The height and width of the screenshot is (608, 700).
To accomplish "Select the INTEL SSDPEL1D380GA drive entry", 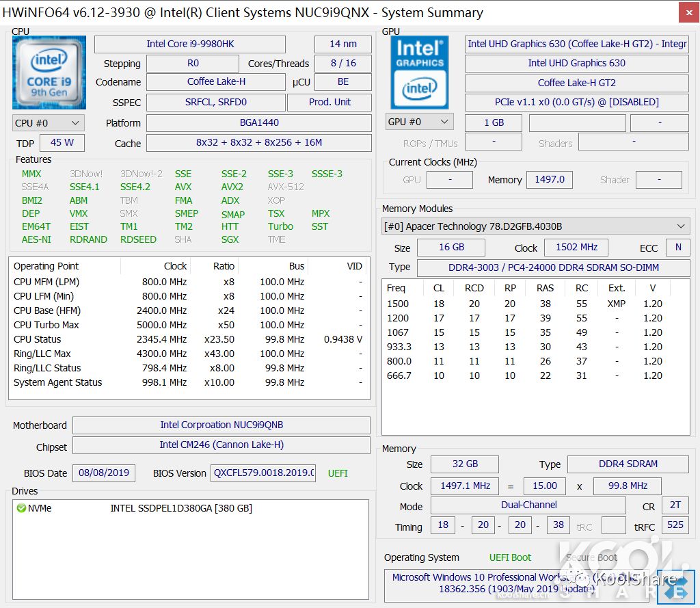I will [x=181, y=508].
